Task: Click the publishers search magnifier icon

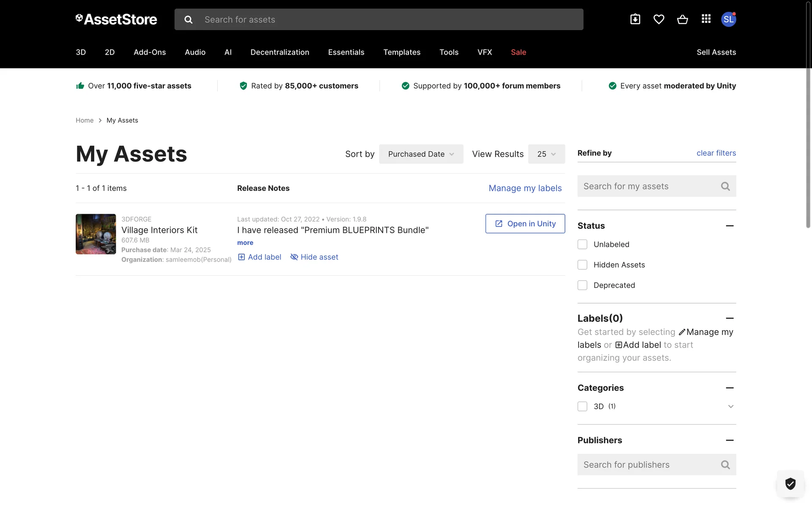Action: click(x=725, y=465)
